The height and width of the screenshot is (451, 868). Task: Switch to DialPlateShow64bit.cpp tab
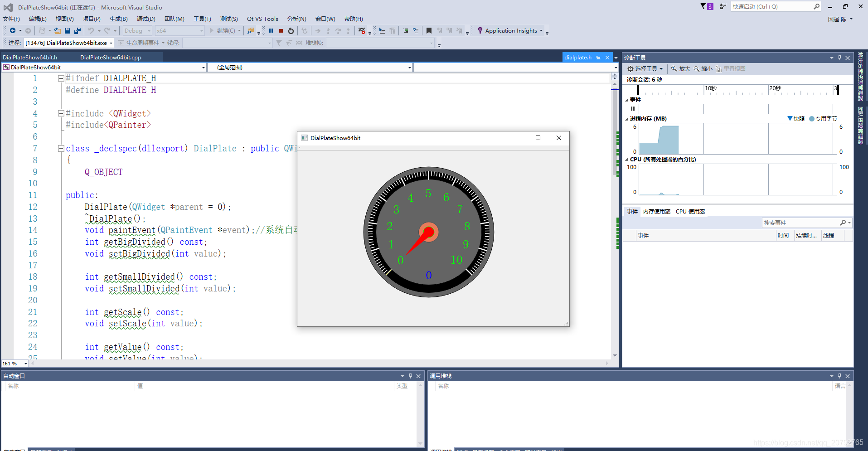click(x=111, y=58)
